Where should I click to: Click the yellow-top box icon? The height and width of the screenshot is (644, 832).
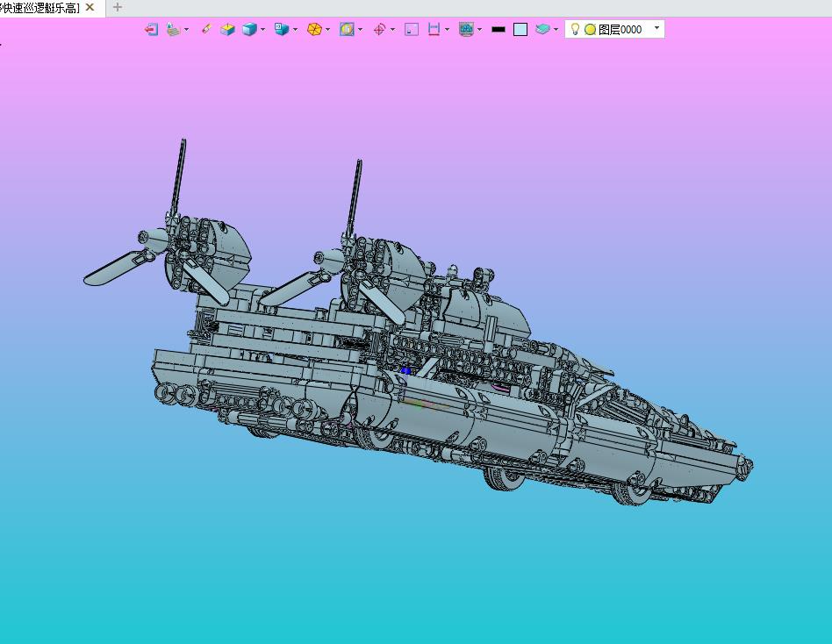tap(227, 30)
